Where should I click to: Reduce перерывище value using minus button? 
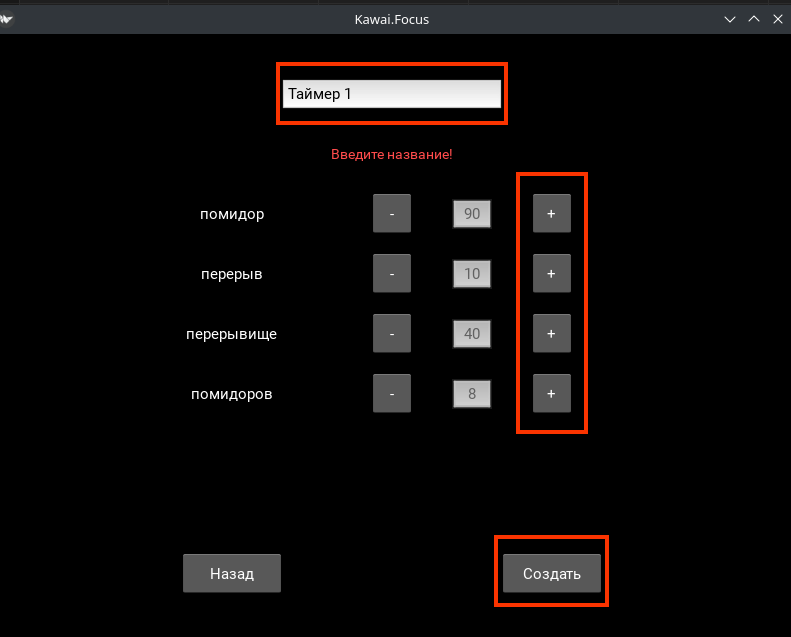coord(392,334)
